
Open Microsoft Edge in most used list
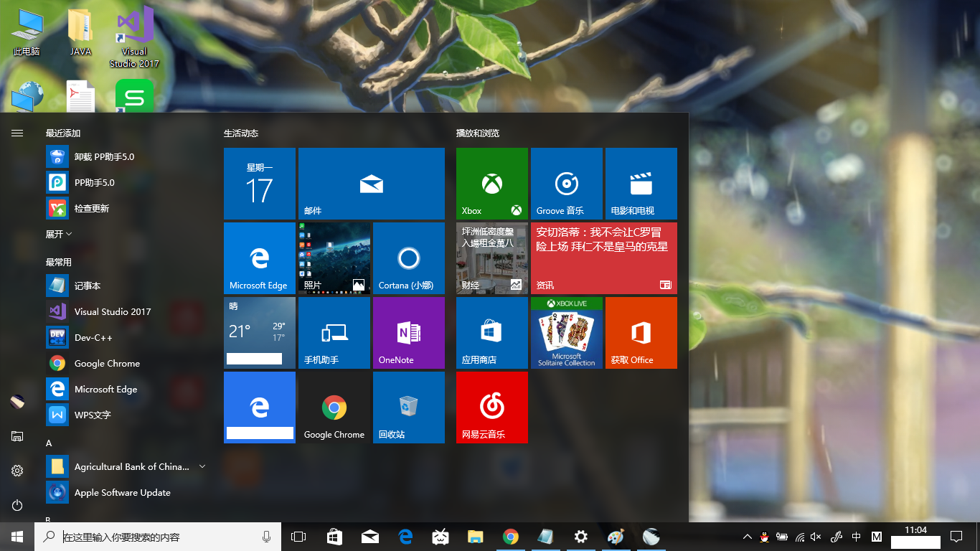[x=126, y=389]
